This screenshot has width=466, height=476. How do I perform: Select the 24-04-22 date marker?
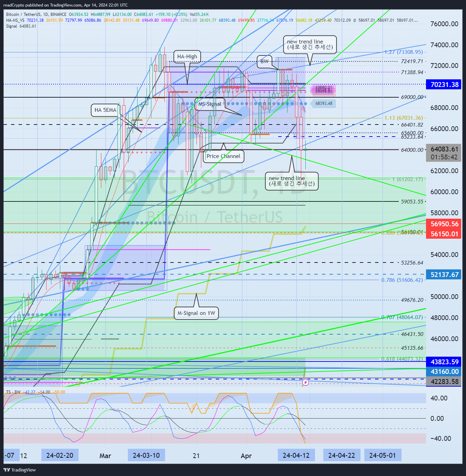[342, 455]
